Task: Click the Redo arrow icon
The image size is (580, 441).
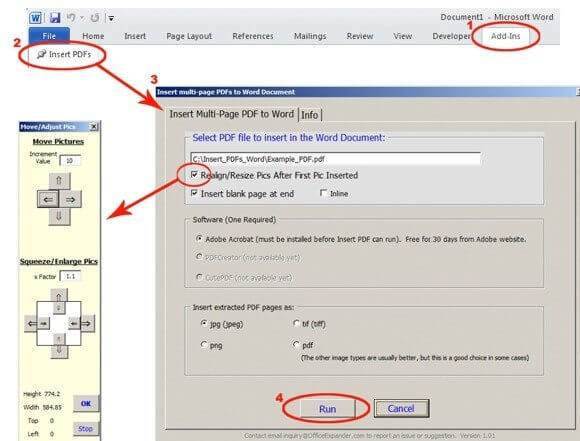Action: [x=95, y=17]
